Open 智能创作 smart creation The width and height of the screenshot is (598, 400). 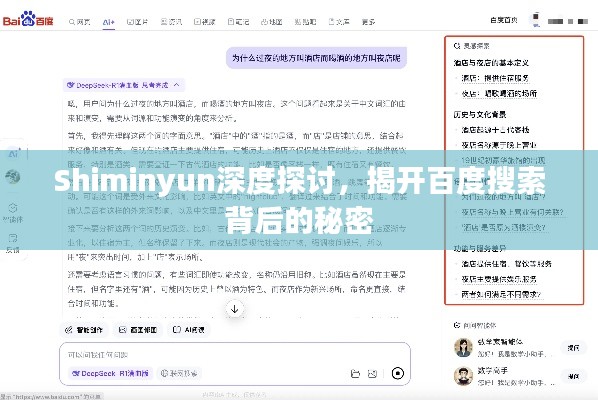[84, 330]
